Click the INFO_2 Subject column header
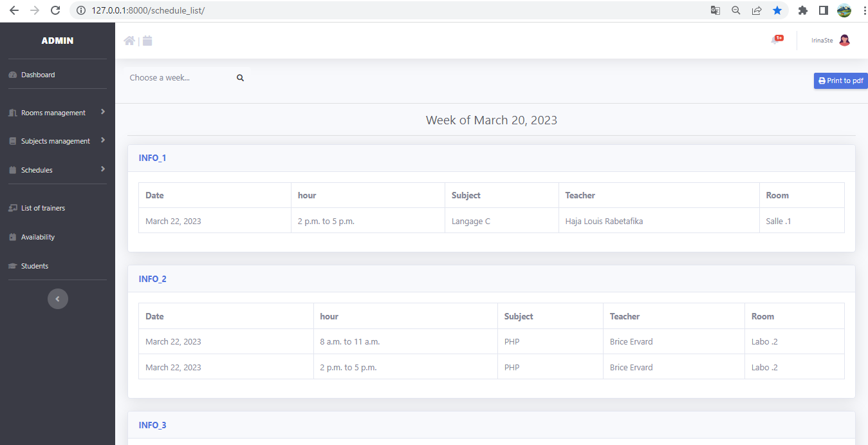Viewport: 868px width, 445px height. click(x=550, y=316)
